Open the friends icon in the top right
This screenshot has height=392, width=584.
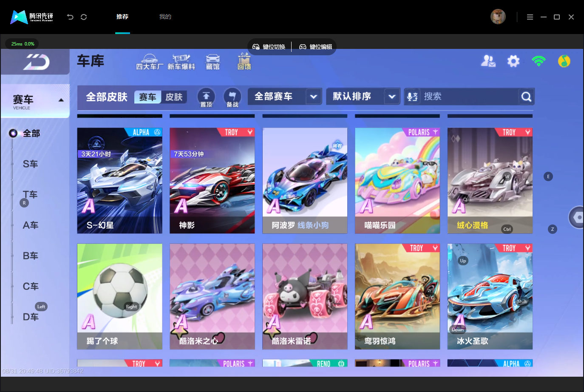point(488,61)
